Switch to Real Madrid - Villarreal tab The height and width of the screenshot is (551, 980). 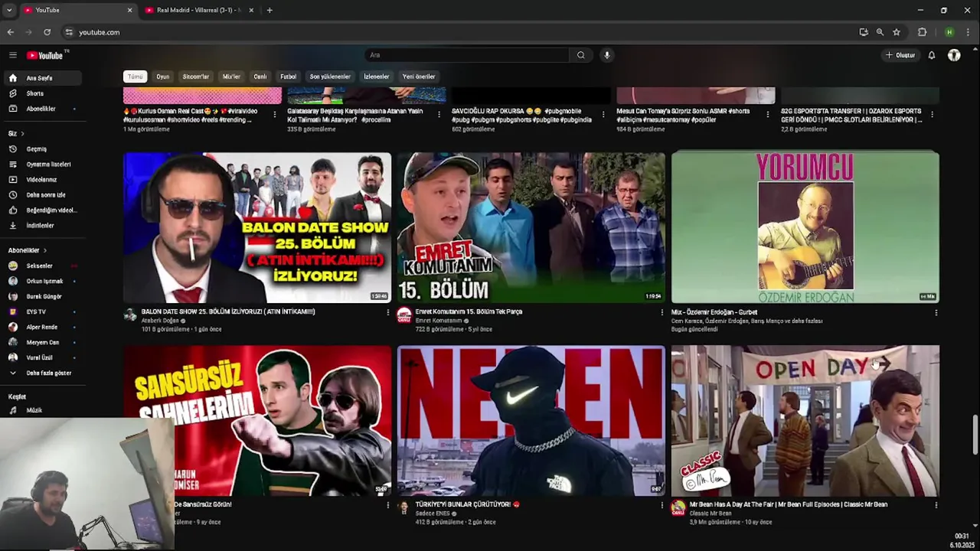coord(199,10)
